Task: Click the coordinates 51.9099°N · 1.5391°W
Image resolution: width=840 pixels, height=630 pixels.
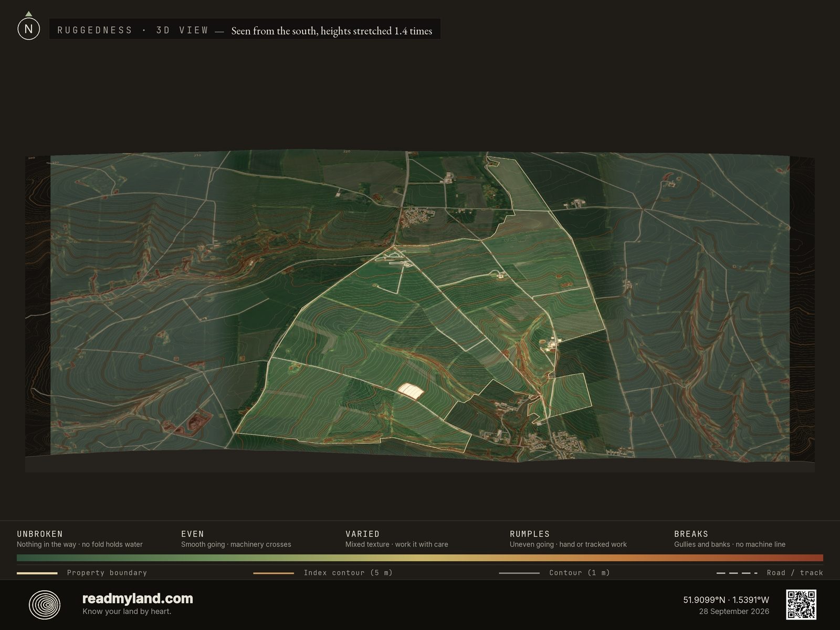Action: pyautogui.click(x=726, y=600)
